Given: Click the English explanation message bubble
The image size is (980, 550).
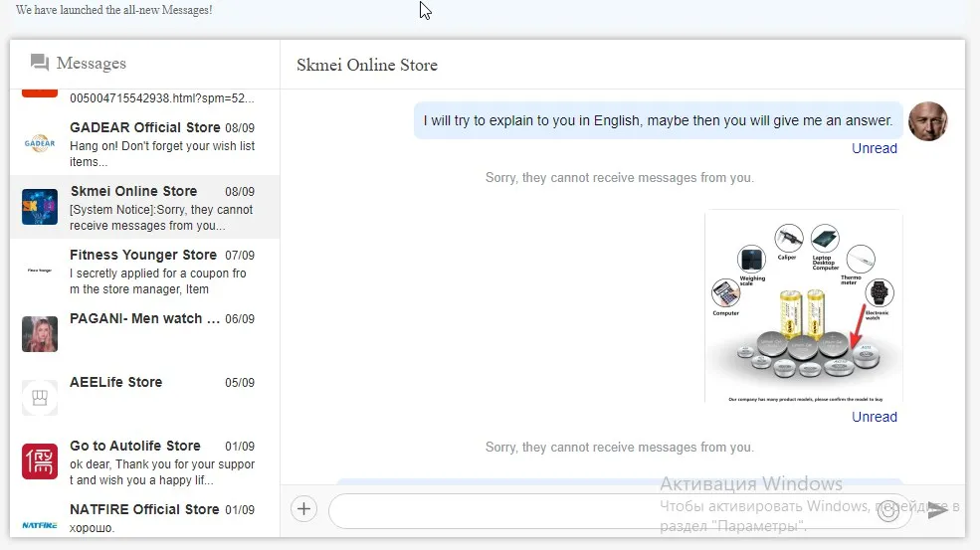Looking at the screenshot, I should coord(658,120).
